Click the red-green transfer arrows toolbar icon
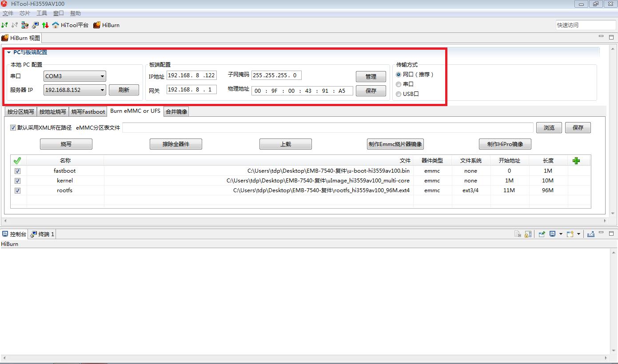Image resolution: width=618 pixels, height=364 pixels. point(45,25)
